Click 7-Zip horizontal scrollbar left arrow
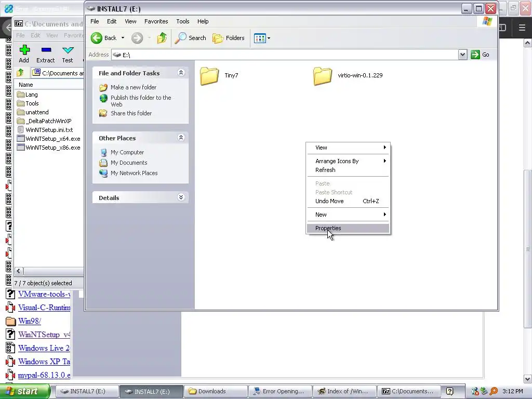The image size is (532, 399). [19, 271]
